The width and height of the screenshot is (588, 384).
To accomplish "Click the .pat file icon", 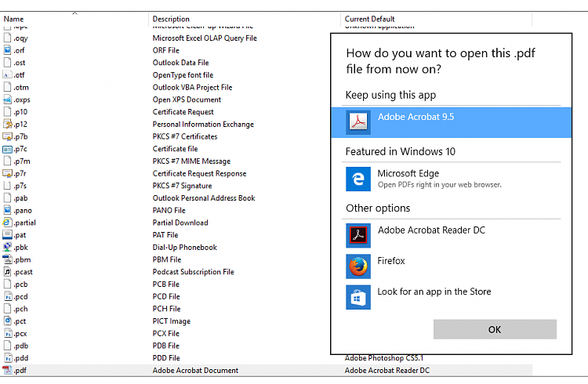I will coord(7,235).
